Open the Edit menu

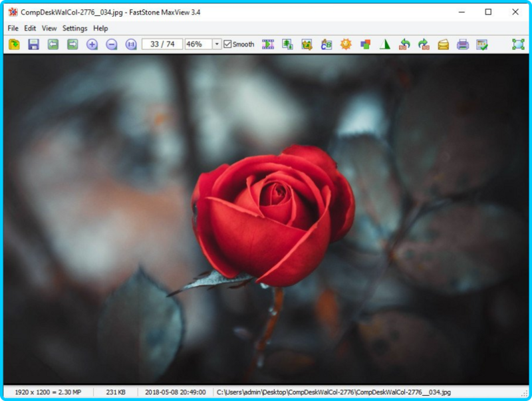30,28
